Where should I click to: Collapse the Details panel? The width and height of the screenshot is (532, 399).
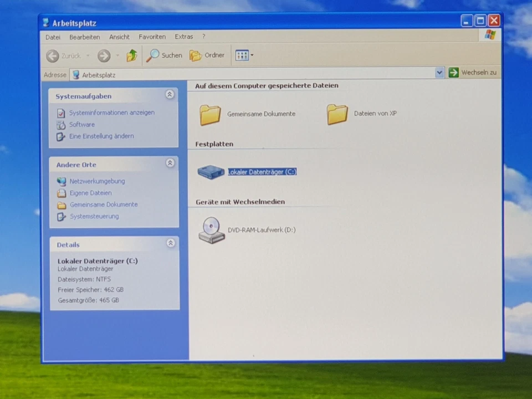[171, 243]
